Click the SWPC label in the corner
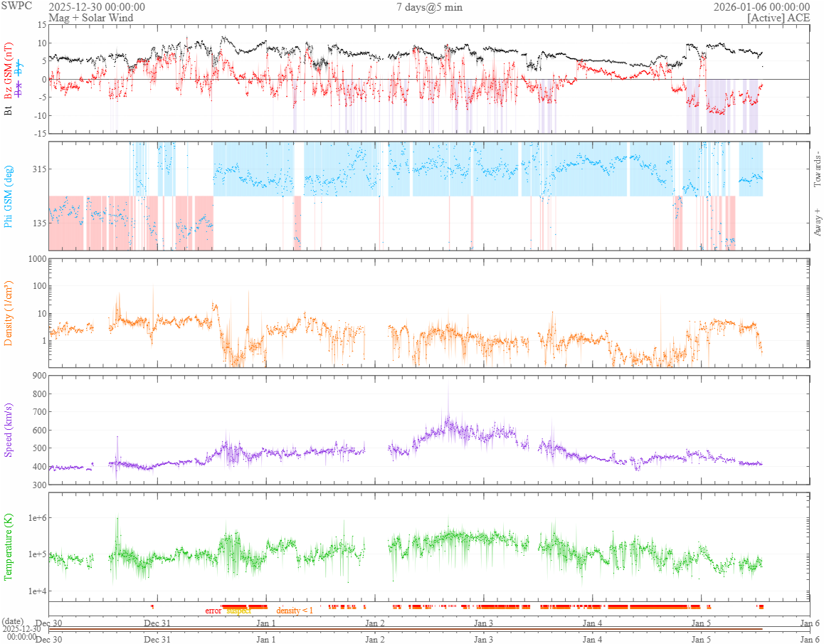Screen dimensions: 824x644 pos(16,6)
